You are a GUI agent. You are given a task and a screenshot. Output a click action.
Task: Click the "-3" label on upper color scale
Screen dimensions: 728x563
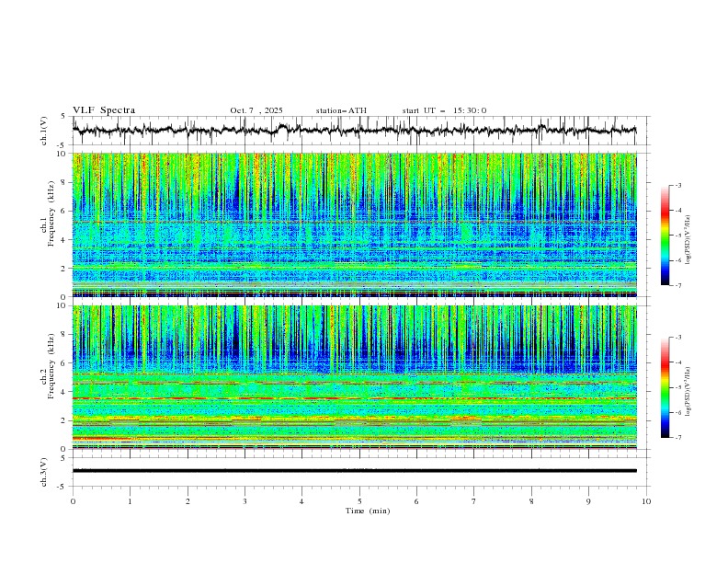point(677,185)
